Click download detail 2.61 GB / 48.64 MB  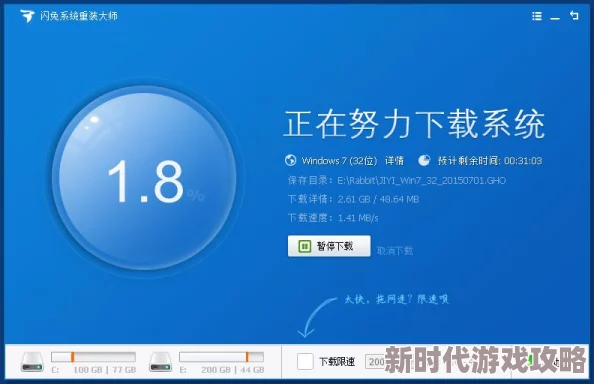click(x=378, y=199)
